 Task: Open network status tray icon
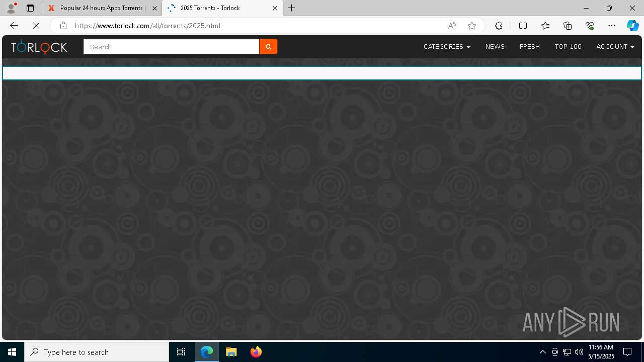pyautogui.click(x=567, y=352)
